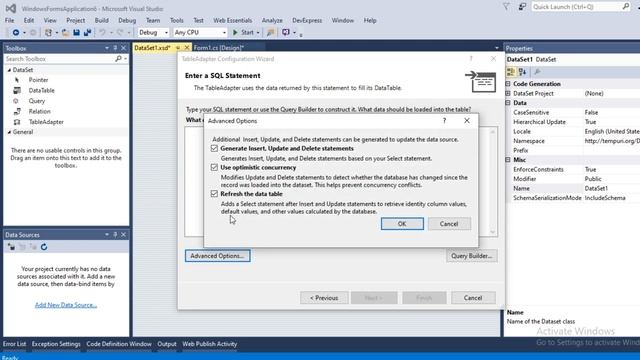The image size is (640, 360).
Task: Click the Add New Data Source link
Action: (x=66, y=305)
